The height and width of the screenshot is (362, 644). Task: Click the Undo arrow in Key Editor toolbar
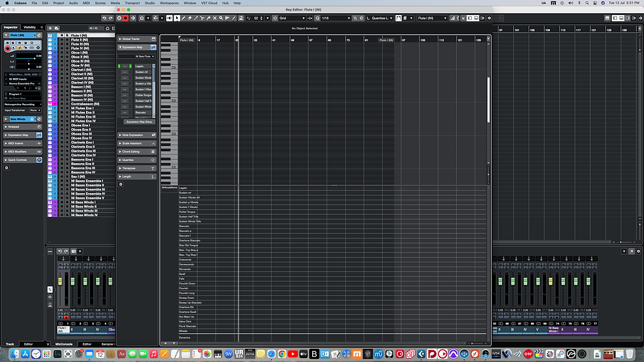[104, 18]
